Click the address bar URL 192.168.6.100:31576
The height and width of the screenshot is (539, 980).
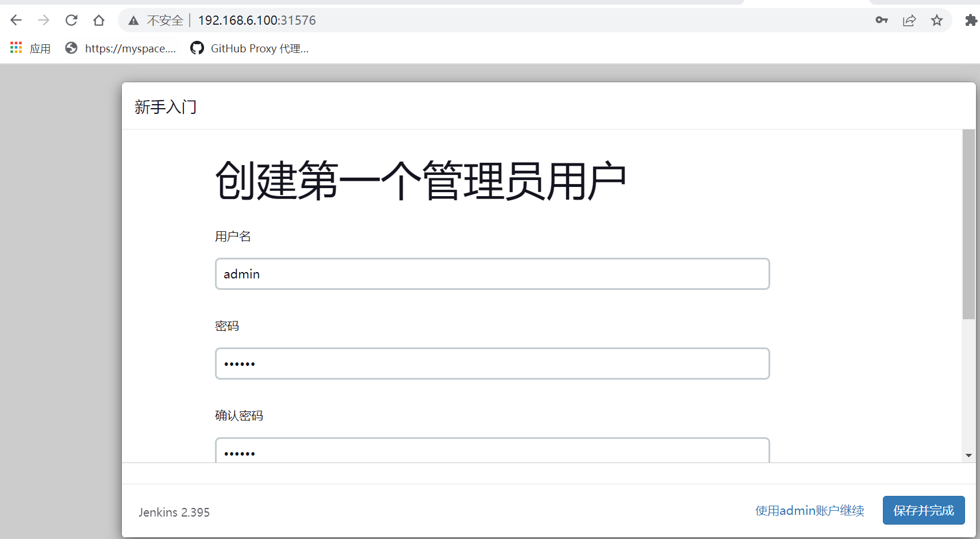pyautogui.click(x=257, y=20)
